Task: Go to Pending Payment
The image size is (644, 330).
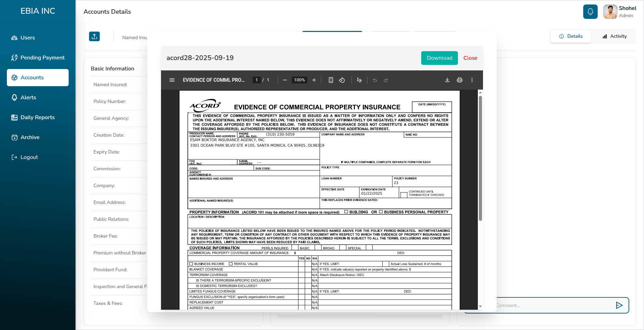Action: [x=38, y=58]
